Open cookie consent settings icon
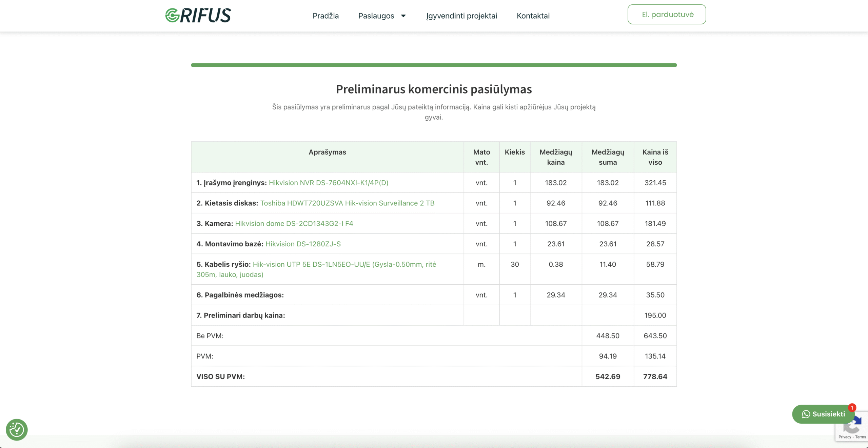Viewport: 868px width, 448px height. (17, 430)
